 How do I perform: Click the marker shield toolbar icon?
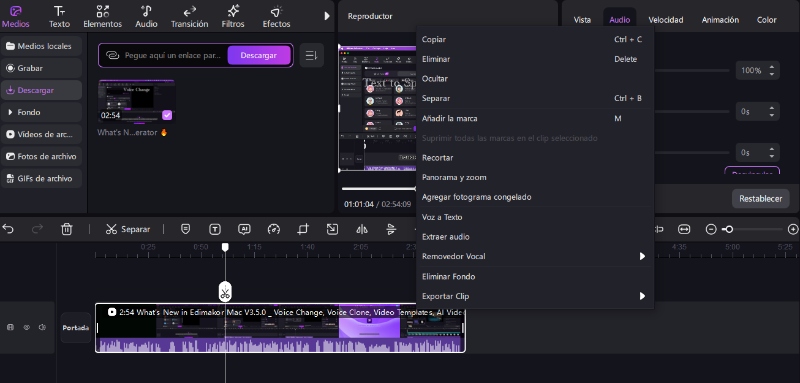pos(185,229)
